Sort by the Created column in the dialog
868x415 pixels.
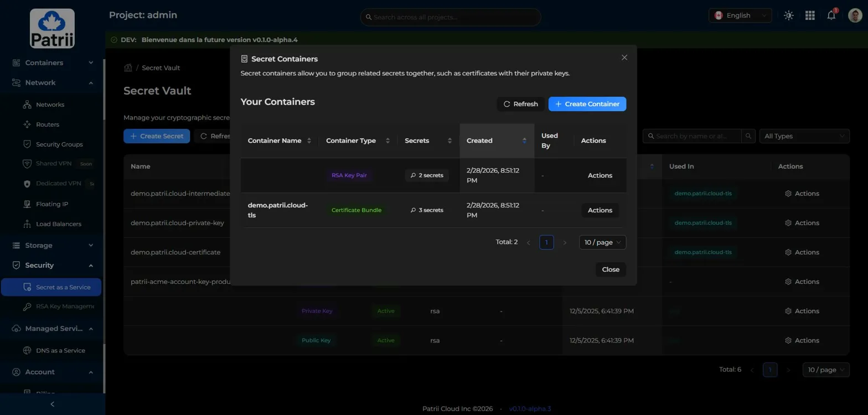coord(497,141)
